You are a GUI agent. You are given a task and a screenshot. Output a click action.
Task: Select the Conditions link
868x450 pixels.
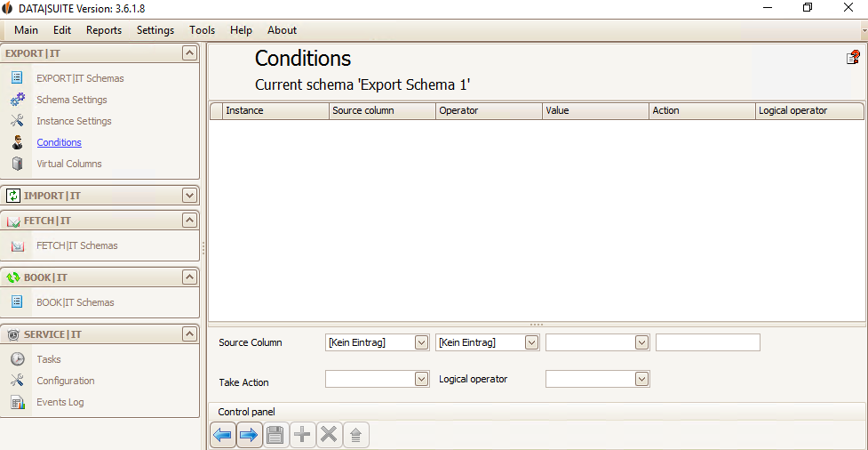coord(60,142)
